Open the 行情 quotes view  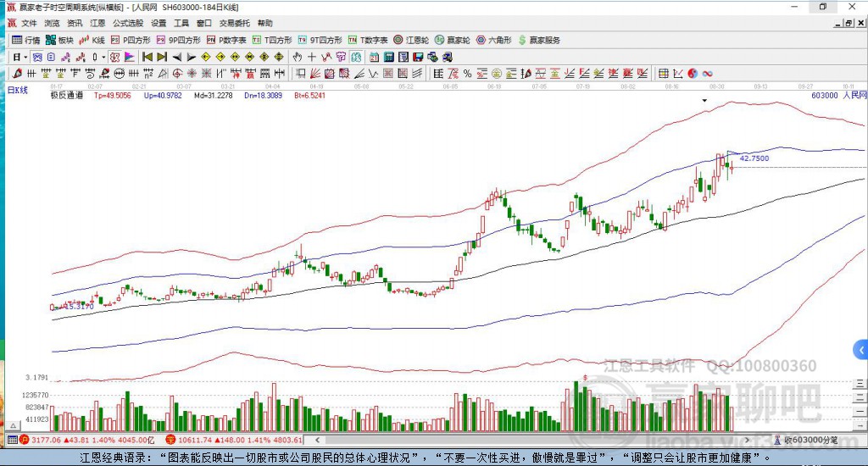click(x=26, y=40)
